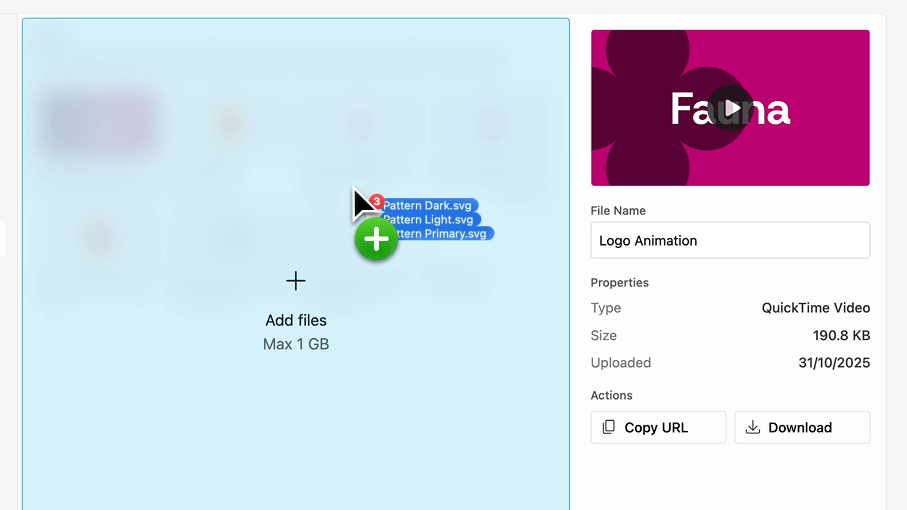907x510 pixels.
Task: Play the Fauna logo animation video
Action: [731, 108]
